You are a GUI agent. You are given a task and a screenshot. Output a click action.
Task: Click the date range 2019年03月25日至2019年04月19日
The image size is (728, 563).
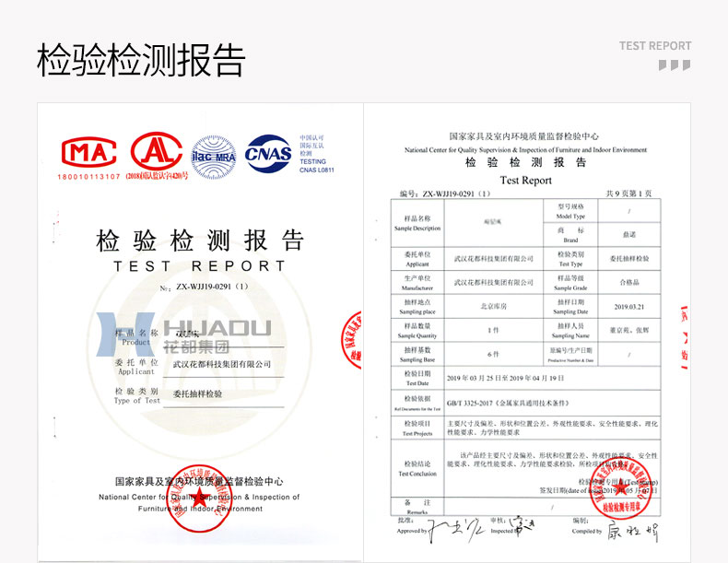[x=505, y=379]
